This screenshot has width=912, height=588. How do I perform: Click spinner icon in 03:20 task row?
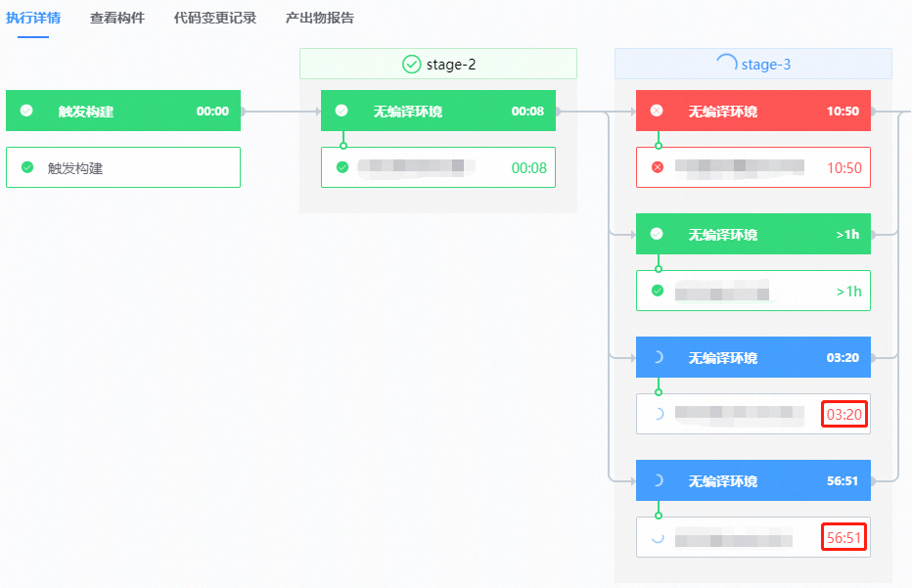pyautogui.click(x=659, y=414)
